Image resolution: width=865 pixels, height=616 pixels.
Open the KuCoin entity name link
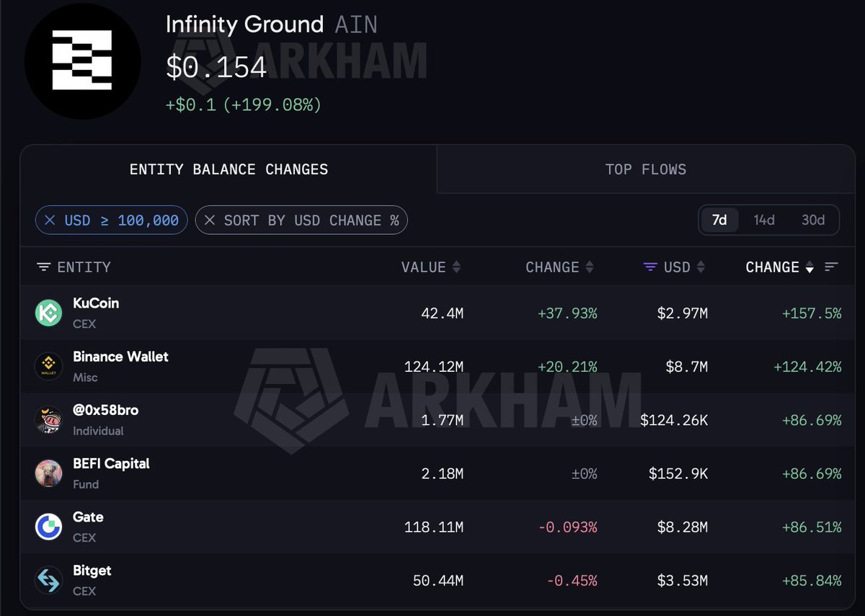click(96, 303)
